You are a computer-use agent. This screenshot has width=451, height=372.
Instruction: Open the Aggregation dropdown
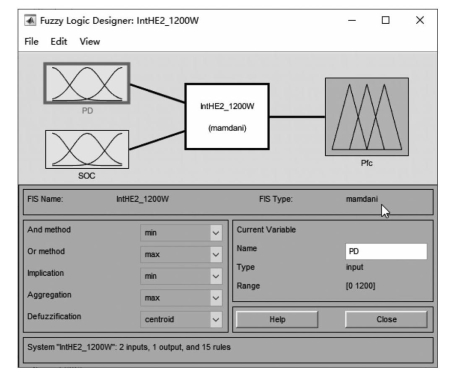[181, 298]
